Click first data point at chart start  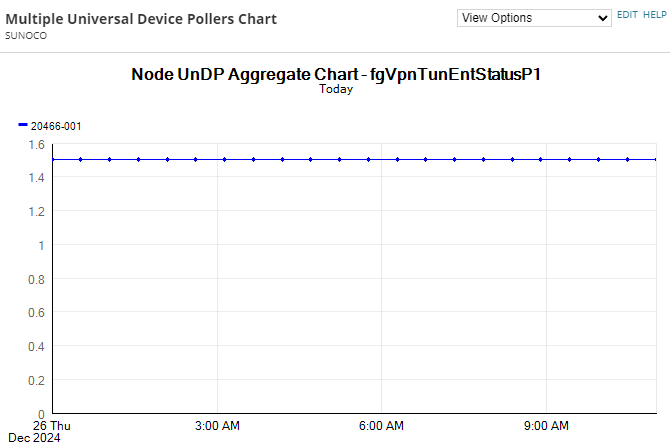point(53,159)
